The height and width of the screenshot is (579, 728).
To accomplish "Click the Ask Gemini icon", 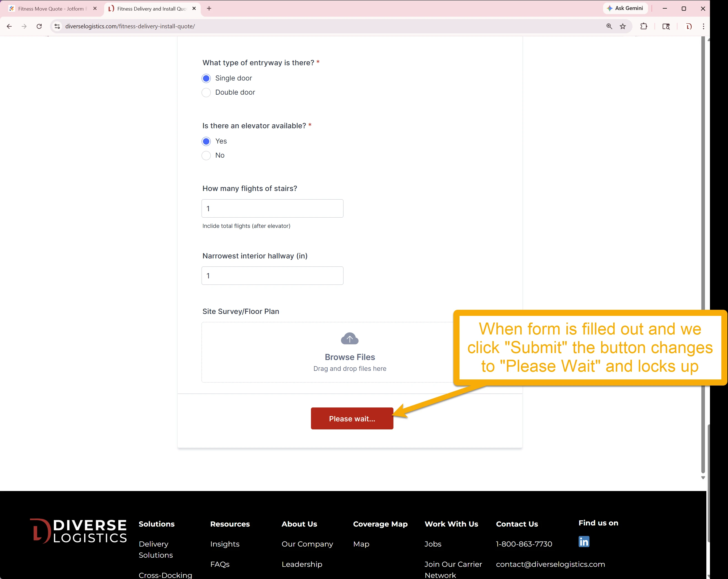I will pos(625,8).
